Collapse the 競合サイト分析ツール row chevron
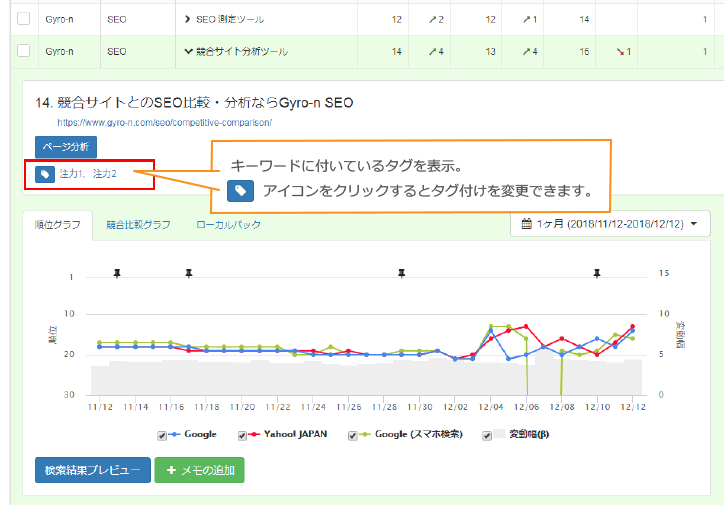Viewport: 724px width, 505px height. pyautogui.click(x=188, y=51)
